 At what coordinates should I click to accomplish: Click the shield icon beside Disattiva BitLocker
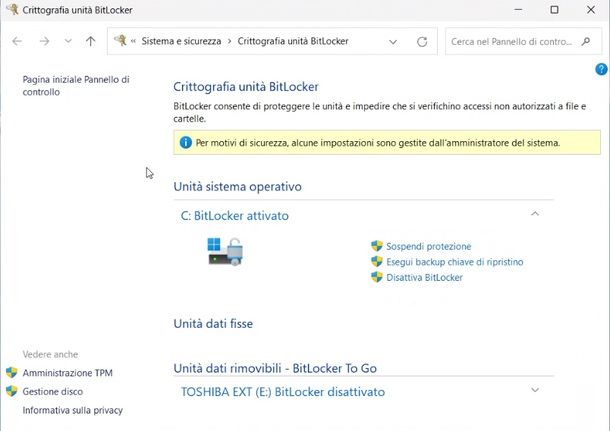[x=377, y=277]
